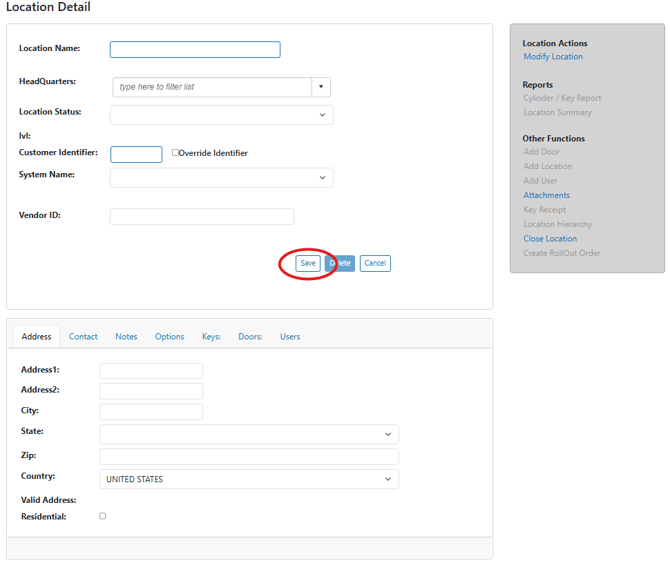This screenshot has width=670, height=565.
Task: Select the Options tab
Action: [169, 337]
